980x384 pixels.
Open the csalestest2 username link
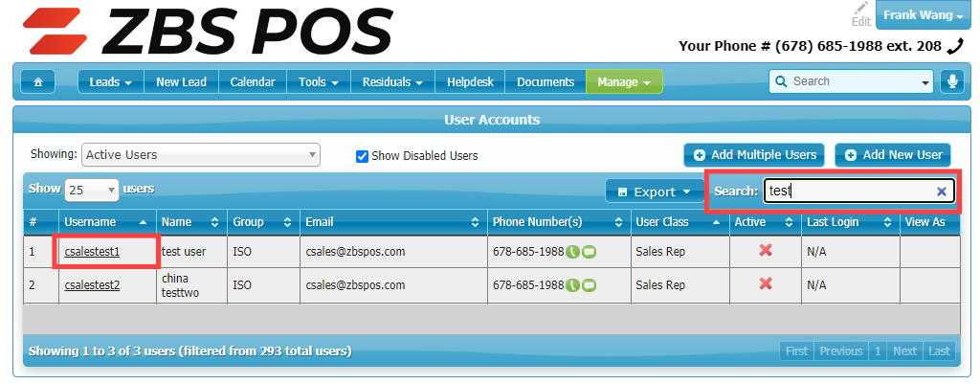click(92, 285)
